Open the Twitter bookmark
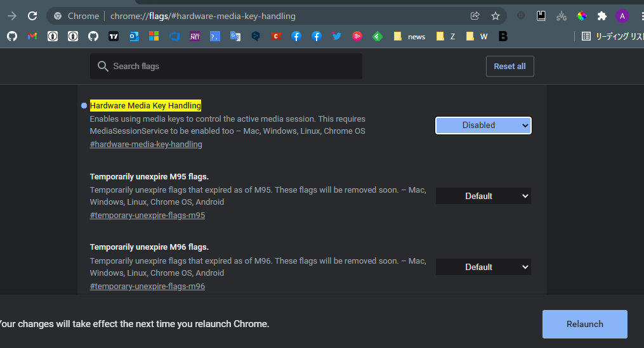The width and height of the screenshot is (644, 348). pos(337,37)
